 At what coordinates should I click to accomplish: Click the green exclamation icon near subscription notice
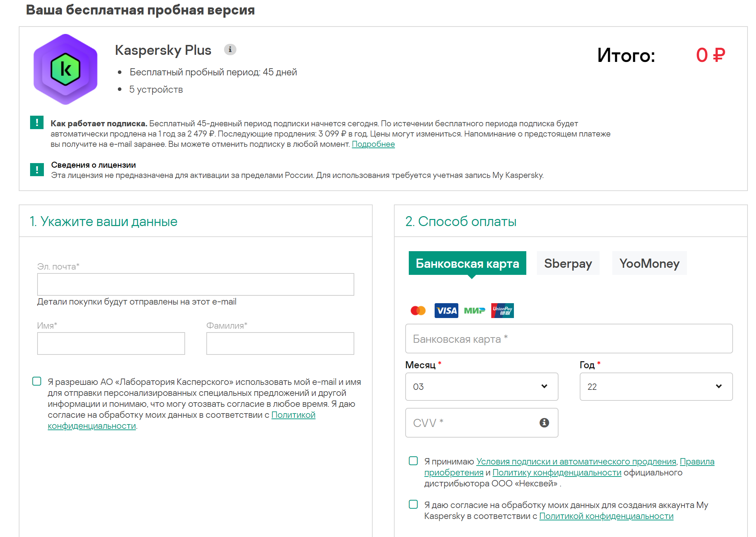tap(37, 123)
